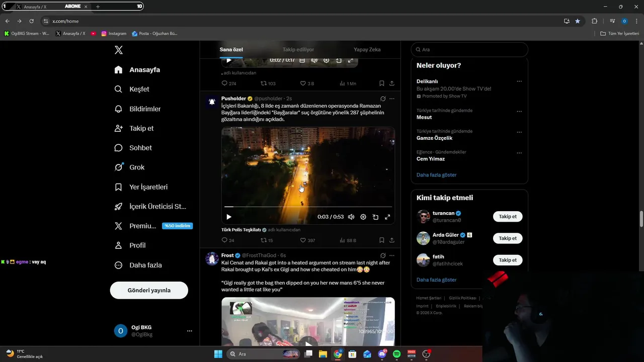The image size is (644, 362).
Task: Play the Pusholder video
Action: point(229,217)
